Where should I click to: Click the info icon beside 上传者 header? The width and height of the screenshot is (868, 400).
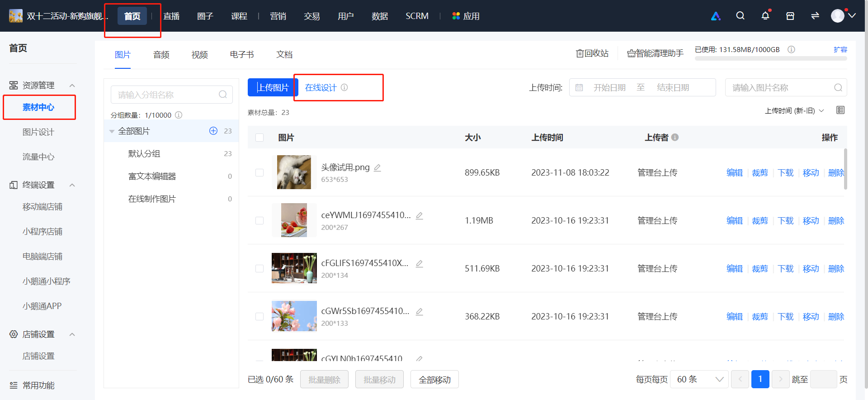(x=675, y=137)
